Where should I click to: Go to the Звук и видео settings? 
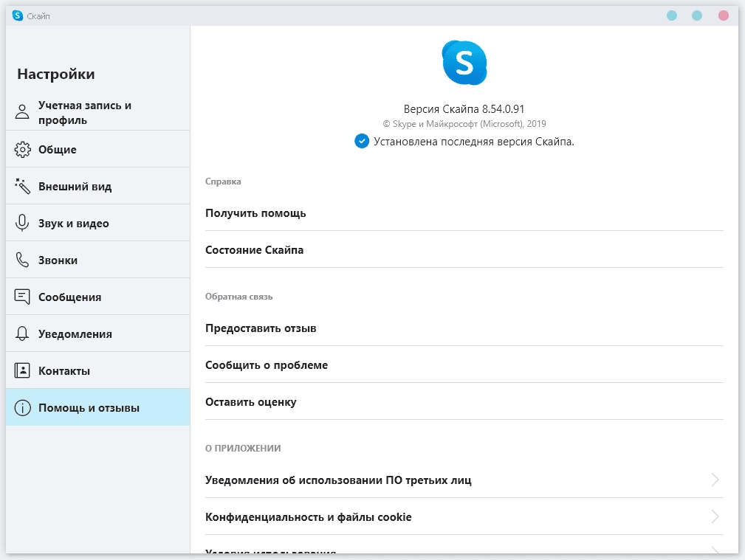tap(98, 223)
